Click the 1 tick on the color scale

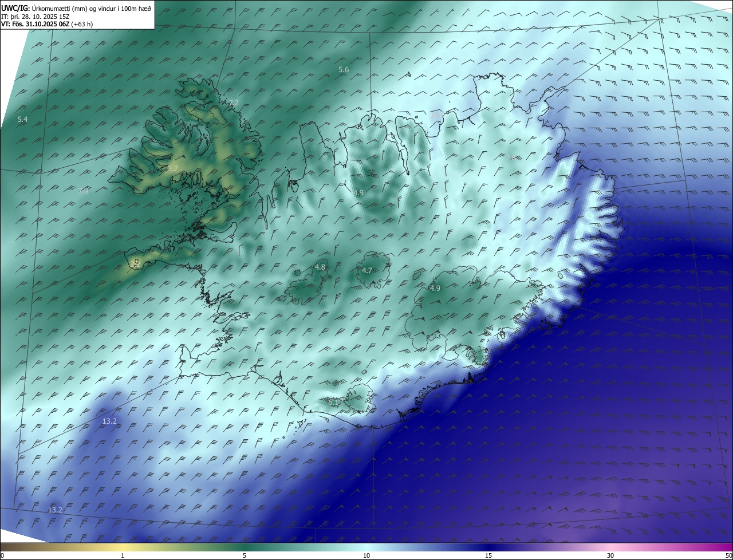pyautogui.click(x=123, y=555)
